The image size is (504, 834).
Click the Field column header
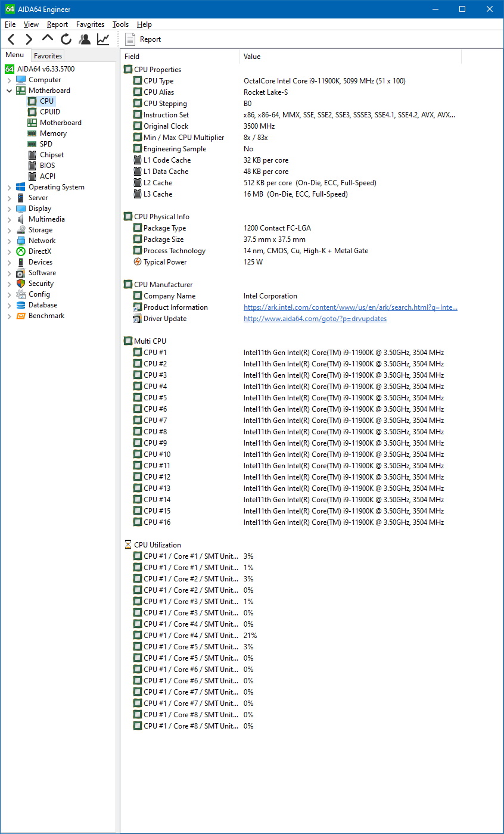click(x=181, y=57)
